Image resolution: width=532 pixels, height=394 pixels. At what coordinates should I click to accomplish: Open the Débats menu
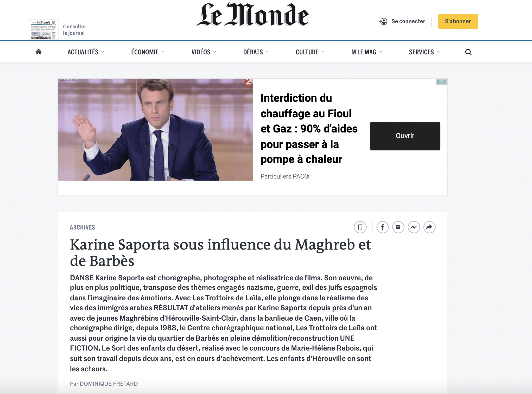pos(256,52)
